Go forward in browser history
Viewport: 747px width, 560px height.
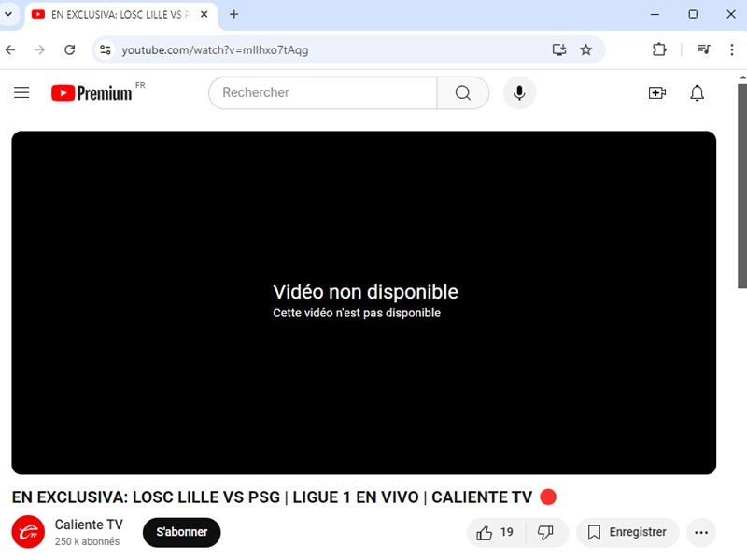(x=39, y=49)
